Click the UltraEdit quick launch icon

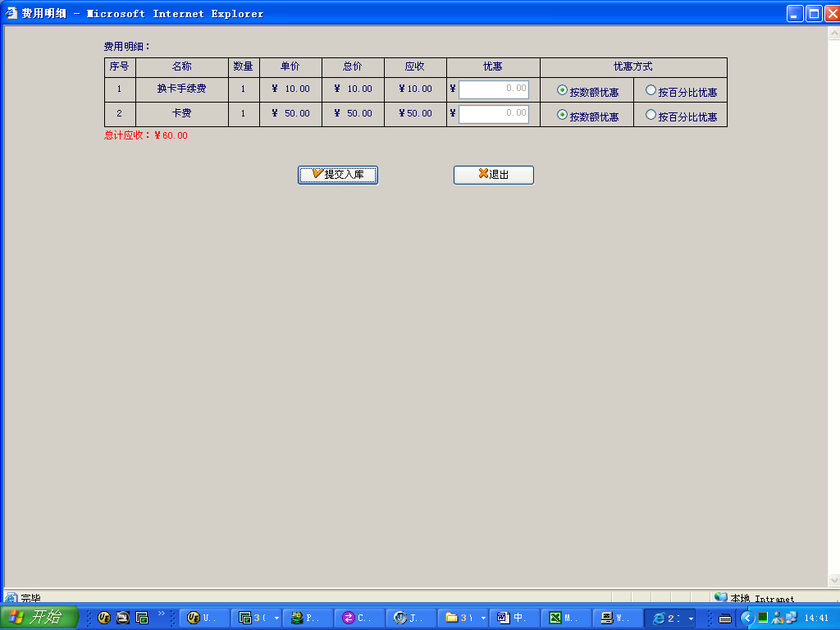coord(104,618)
